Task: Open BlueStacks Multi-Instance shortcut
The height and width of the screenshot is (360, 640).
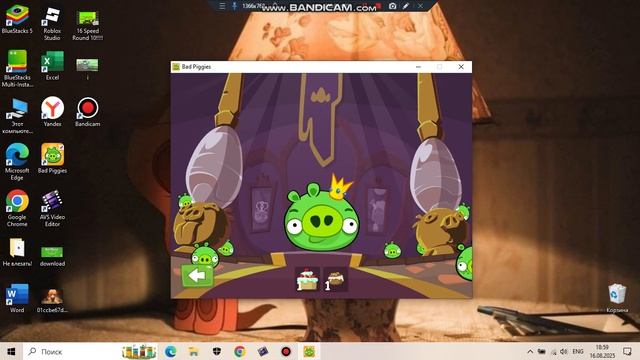Action: tap(17, 69)
